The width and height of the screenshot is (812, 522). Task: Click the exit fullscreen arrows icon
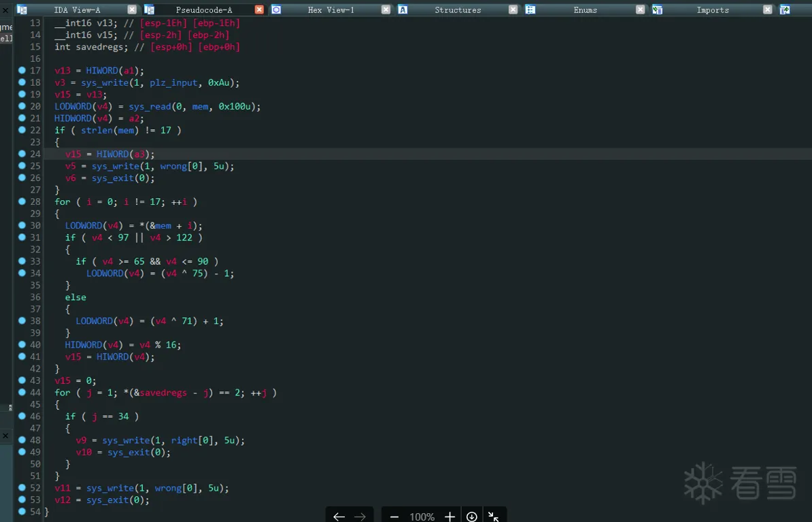click(494, 517)
